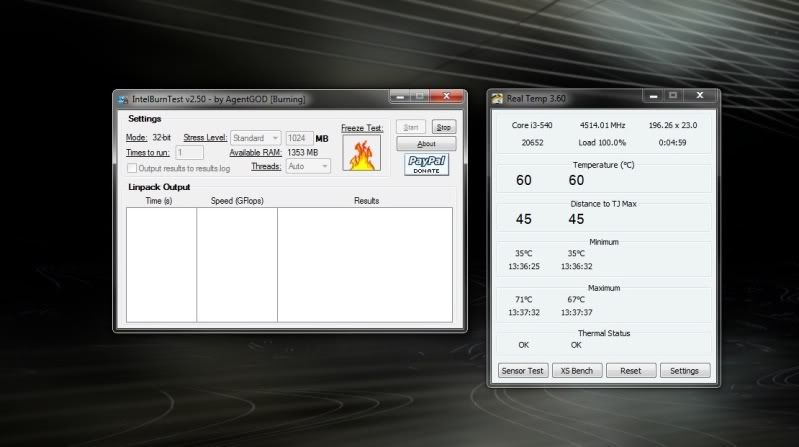Open Real Temp Settings
This screenshot has height=447, width=799.
tap(684, 370)
